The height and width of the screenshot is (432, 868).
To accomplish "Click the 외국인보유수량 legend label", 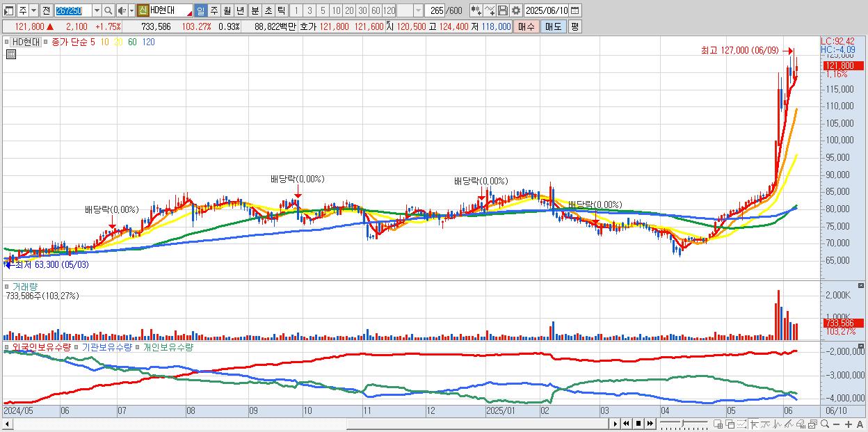I will (x=40, y=346).
